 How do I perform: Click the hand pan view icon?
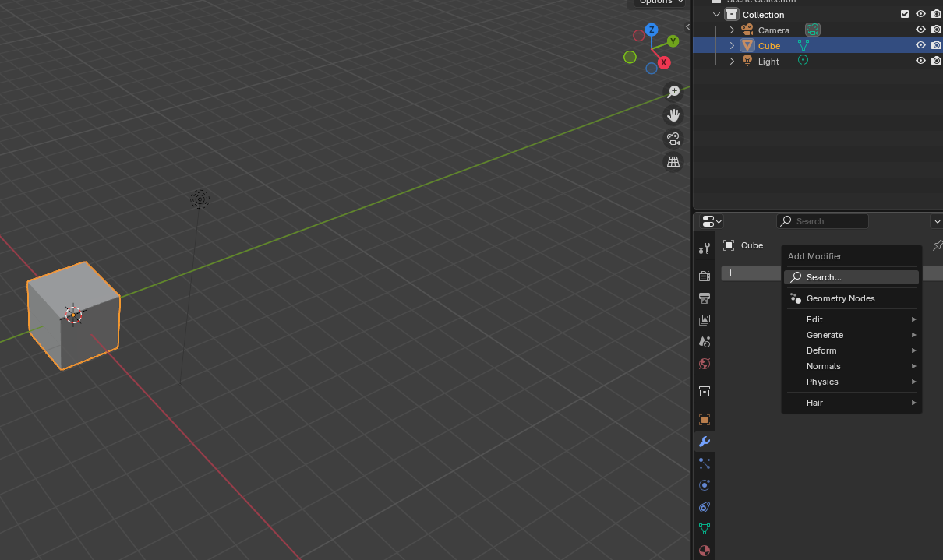pyautogui.click(x=673, y=115)
